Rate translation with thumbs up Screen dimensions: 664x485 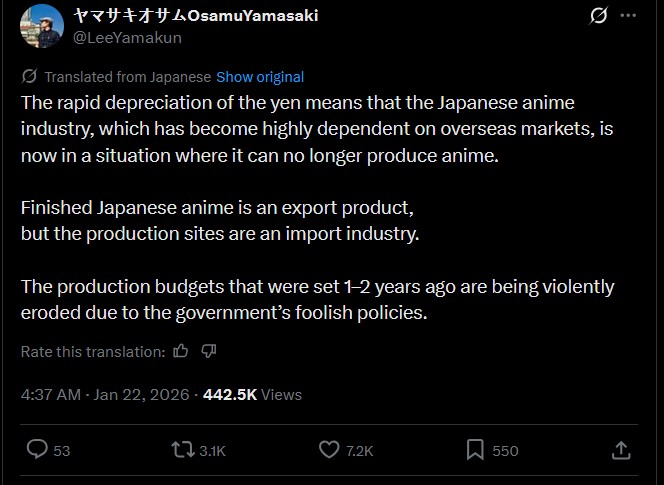(181, 351)
